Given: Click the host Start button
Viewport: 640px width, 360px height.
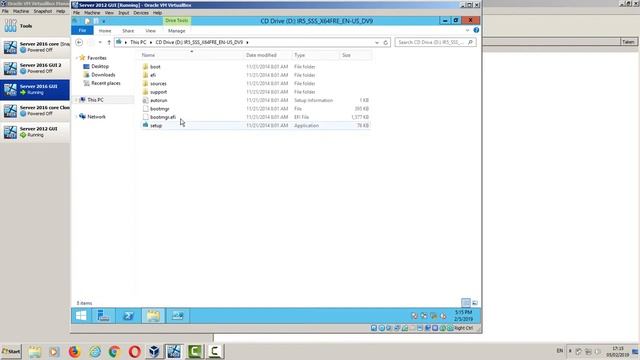Looking at the screenshot, I should point(11,351).
